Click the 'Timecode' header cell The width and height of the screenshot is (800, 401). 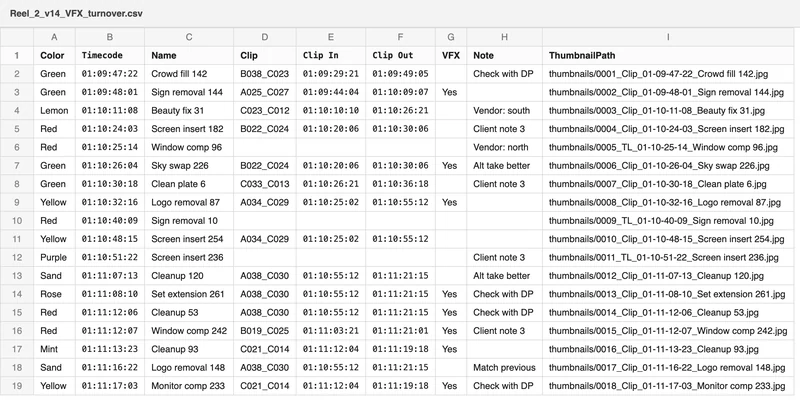(110, 56)
